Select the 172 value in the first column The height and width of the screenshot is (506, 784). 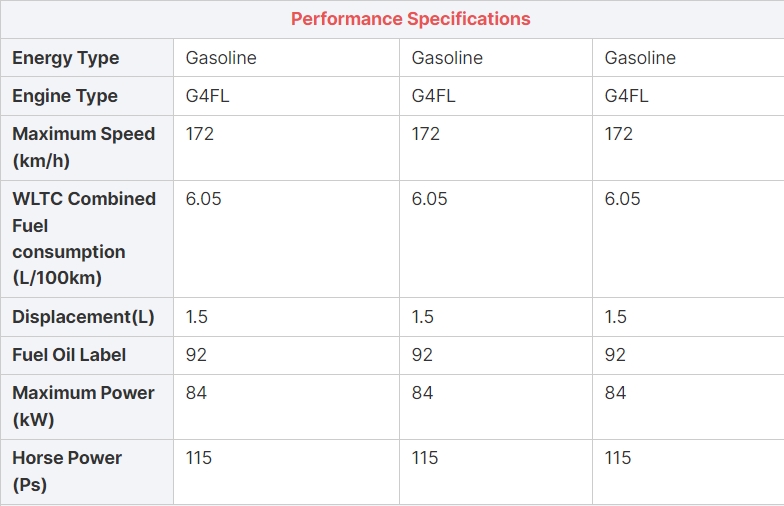(200, 134)
